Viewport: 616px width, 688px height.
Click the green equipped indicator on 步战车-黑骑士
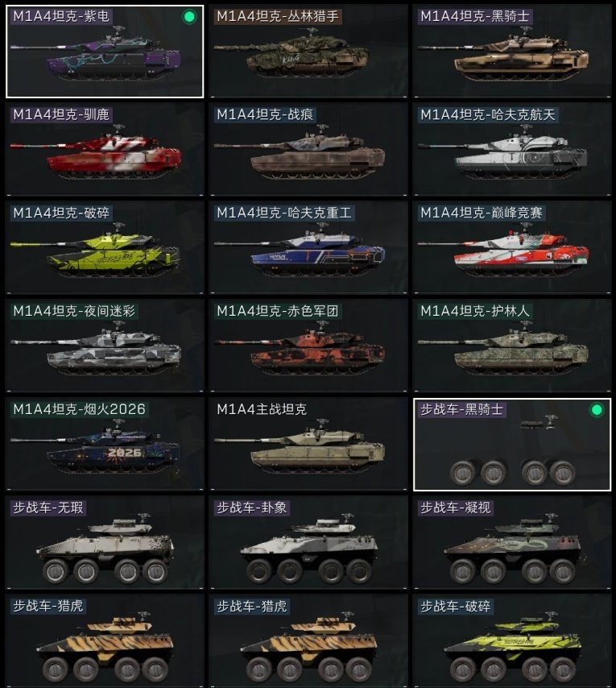point(596,410)
